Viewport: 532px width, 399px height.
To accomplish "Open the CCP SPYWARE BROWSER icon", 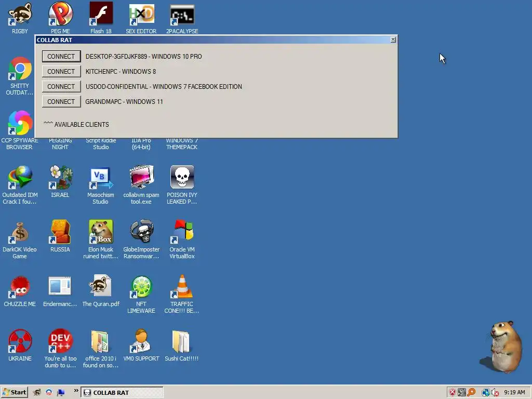I will [x=20, y=123].
